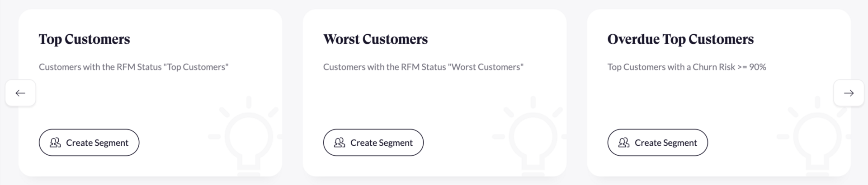This screenshot has height=185, width=868.
Task: Click the RFM Status "Top Customers" description text
Action: (x=133, y=67)
